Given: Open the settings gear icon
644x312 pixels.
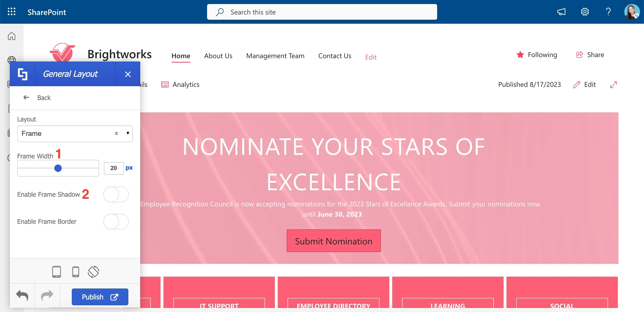Looking at the screenshot, I should click(585, 12).
